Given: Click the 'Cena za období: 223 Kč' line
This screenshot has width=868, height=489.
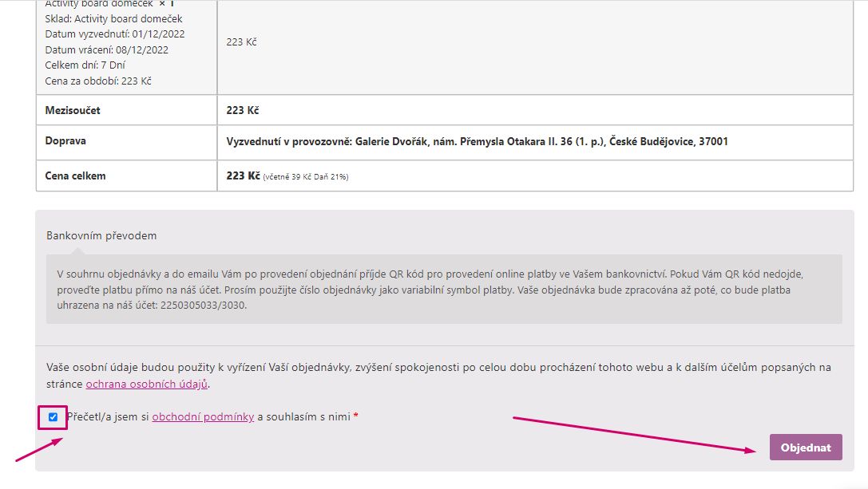Looking at the screenshot, I should coord(97,81).
